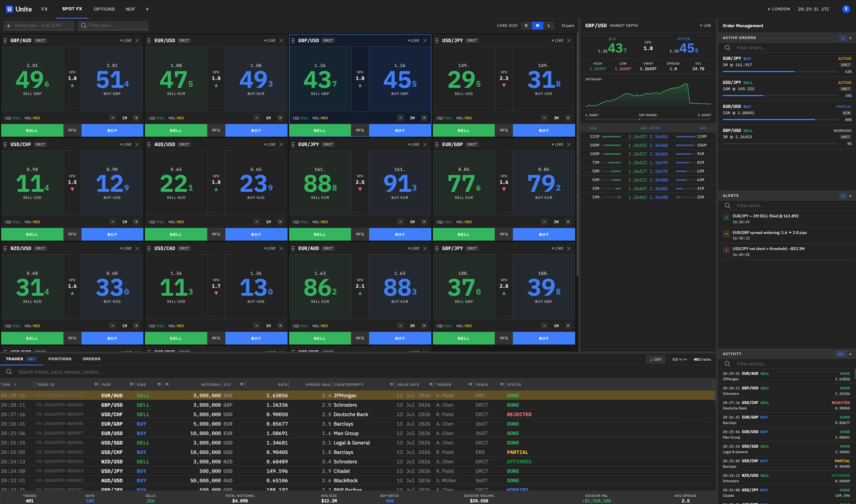Click the GBP/USD intraday chart
The width and height of the screenshot is (856, 504).
[648, 95]
